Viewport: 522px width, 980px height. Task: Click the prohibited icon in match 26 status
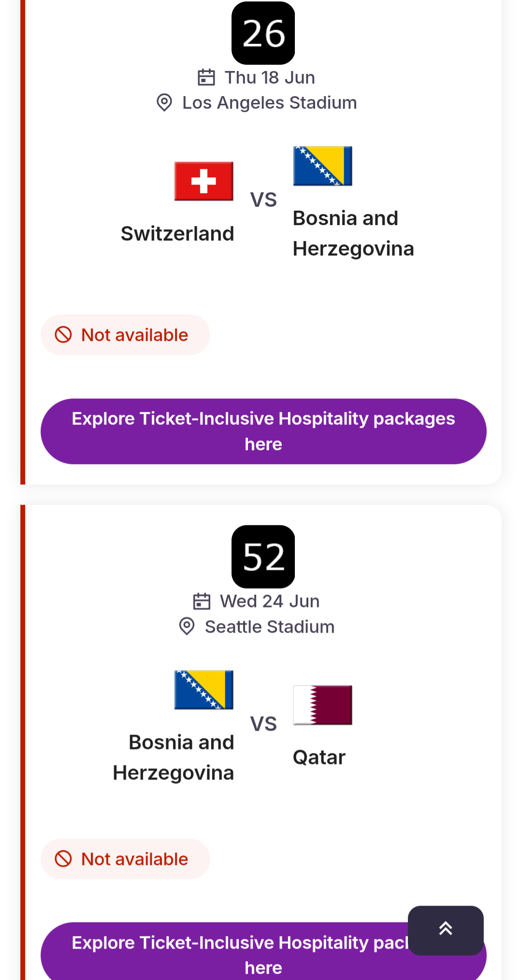(x=63, y=334)
